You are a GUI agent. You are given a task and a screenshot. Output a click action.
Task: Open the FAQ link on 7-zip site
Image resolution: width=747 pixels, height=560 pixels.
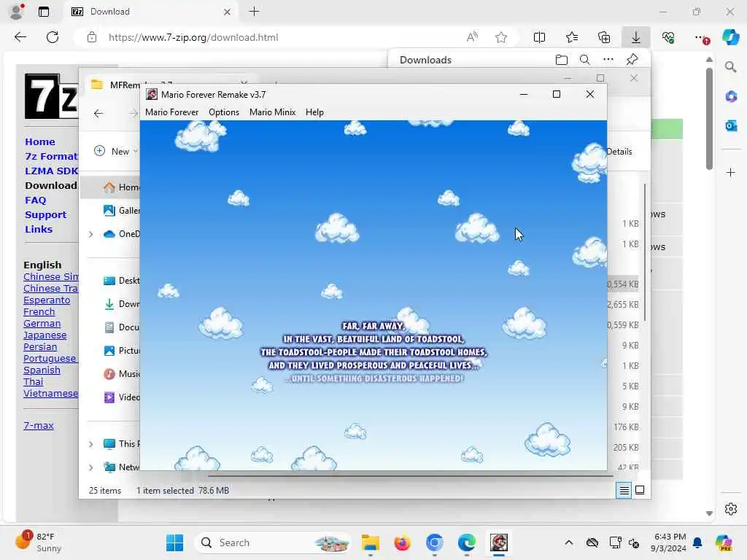36,200
